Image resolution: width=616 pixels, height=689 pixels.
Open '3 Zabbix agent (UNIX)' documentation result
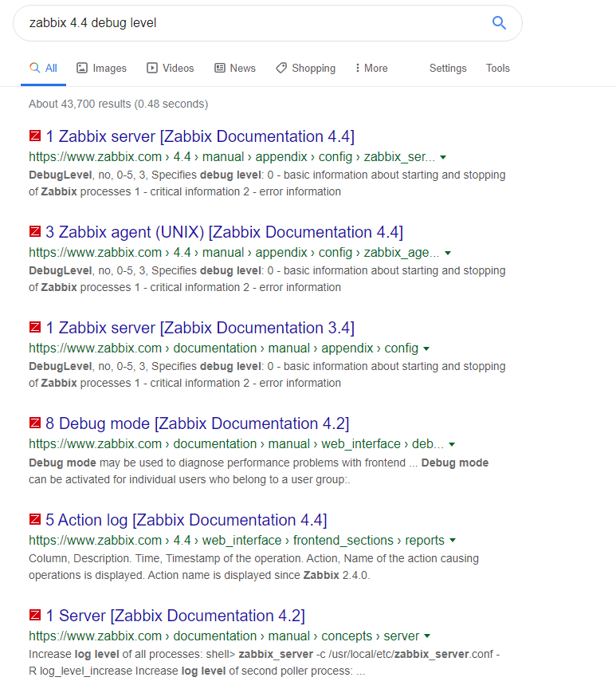click(x=224, y=232)
